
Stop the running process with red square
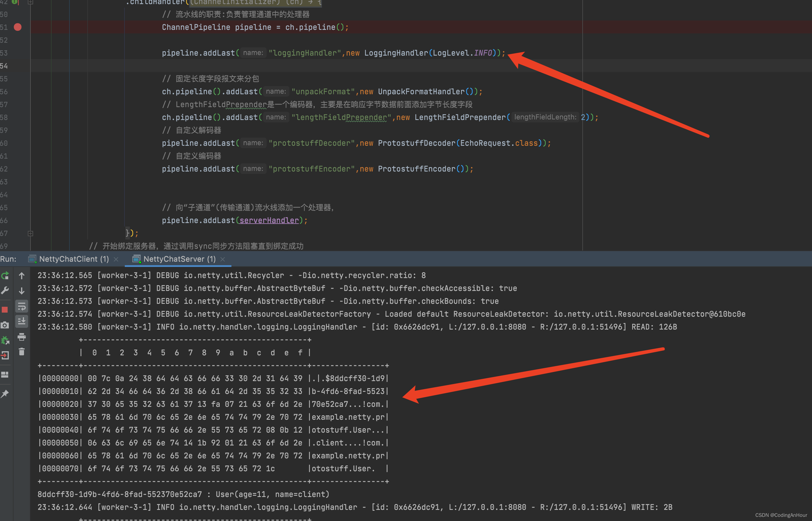coord(5,310)
